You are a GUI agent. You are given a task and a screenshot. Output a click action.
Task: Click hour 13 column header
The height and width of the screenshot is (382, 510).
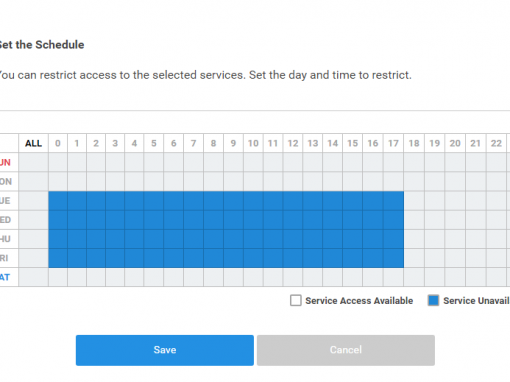[313, 143]
